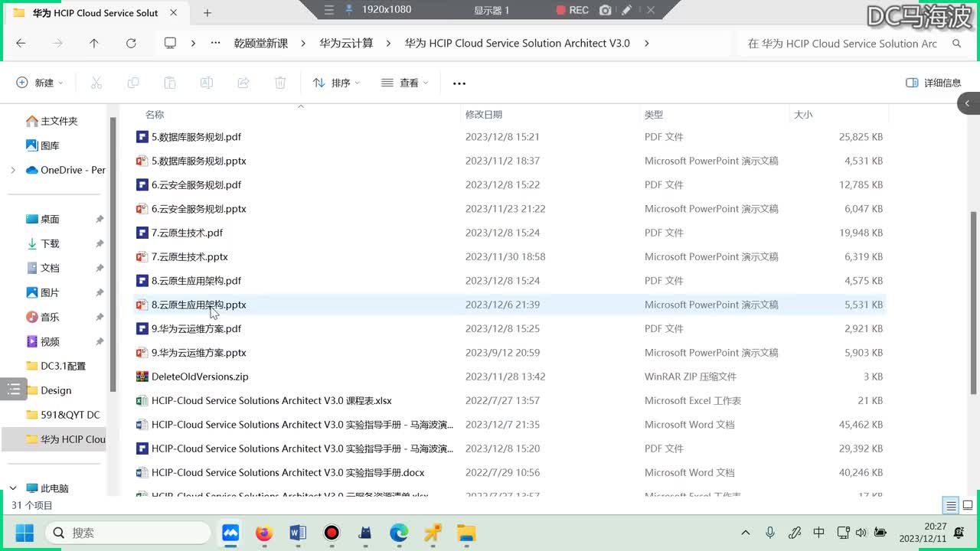Select Home in navigation pane
This screenshot has height=551, width=980.
pos(52,121)
